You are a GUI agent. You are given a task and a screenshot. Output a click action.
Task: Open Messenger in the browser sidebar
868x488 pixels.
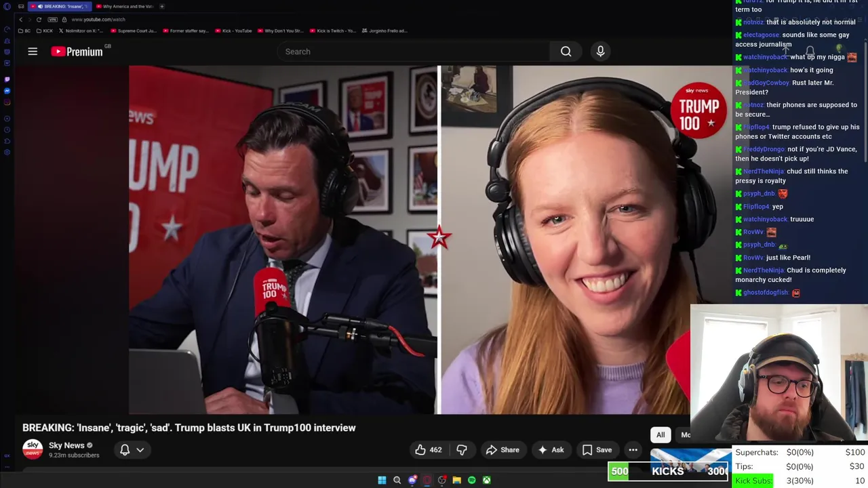coord(7,91)
